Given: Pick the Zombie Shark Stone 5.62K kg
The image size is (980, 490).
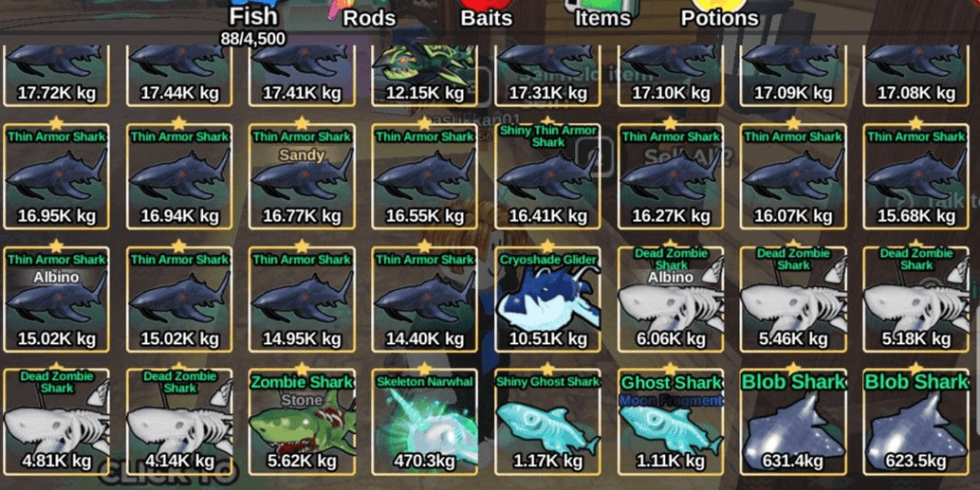Looking at the screenshot, I should pos(302,423).
